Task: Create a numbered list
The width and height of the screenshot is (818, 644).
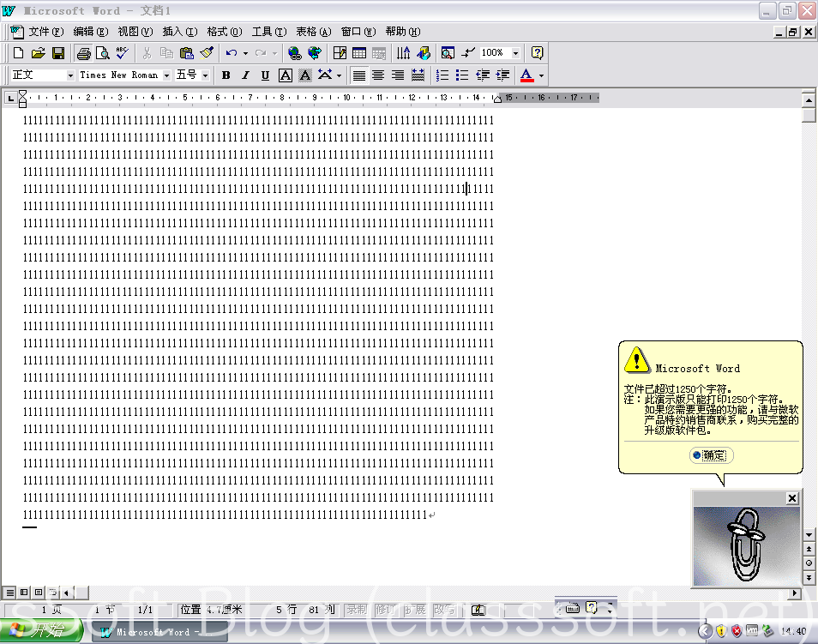Action: tap(442, 75)
